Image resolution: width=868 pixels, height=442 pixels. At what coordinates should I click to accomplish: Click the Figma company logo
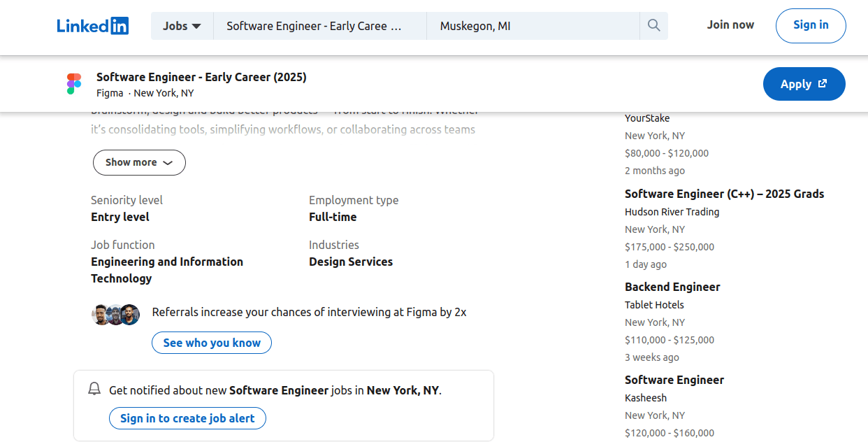[74, 84]
